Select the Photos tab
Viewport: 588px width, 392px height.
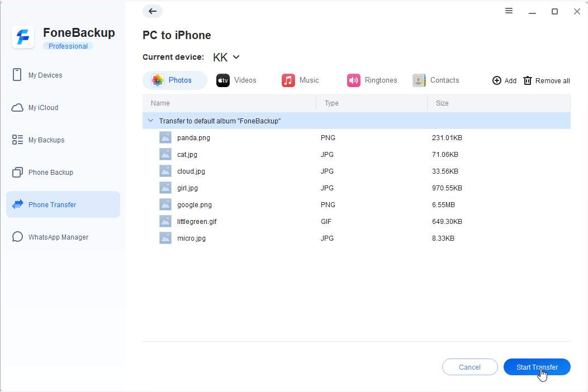[175, 80]
